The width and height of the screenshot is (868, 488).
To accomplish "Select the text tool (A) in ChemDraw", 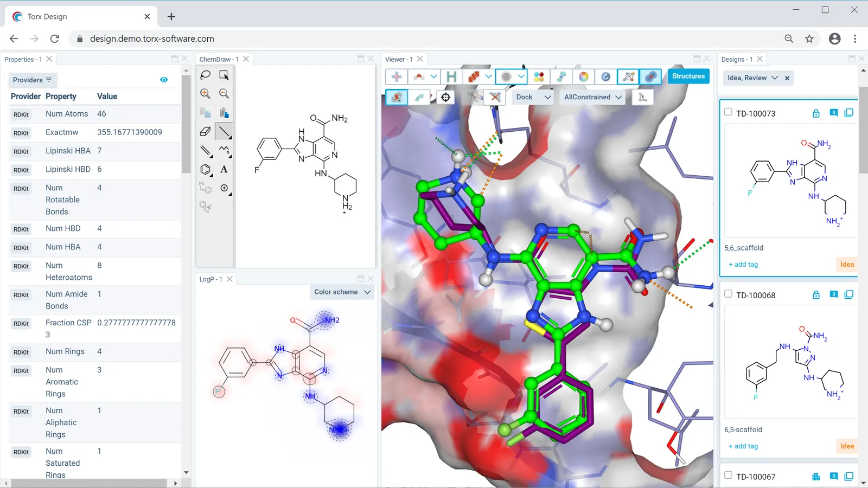I will [x=224, y=169].
